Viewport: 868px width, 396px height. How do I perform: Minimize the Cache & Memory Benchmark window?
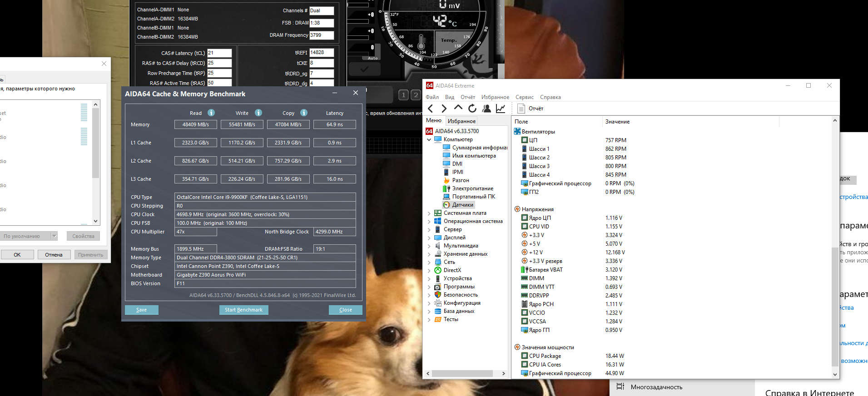click(x=335, y=93)
